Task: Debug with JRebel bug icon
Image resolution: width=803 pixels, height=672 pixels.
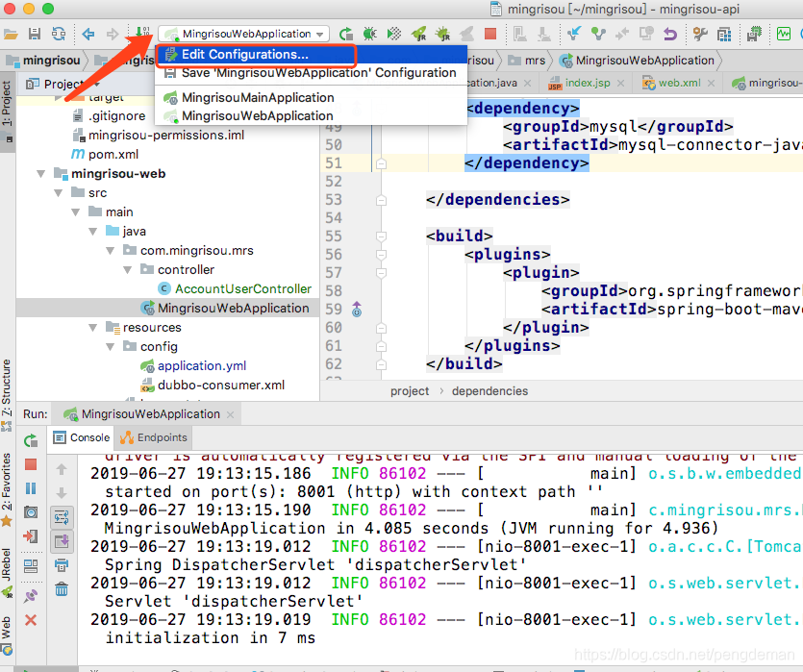Action: [x=442, y=35]
